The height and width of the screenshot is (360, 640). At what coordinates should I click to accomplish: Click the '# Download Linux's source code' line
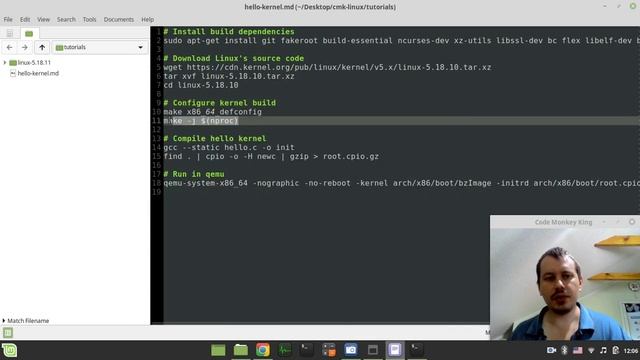pyautogui.click(x=233, y=58)
